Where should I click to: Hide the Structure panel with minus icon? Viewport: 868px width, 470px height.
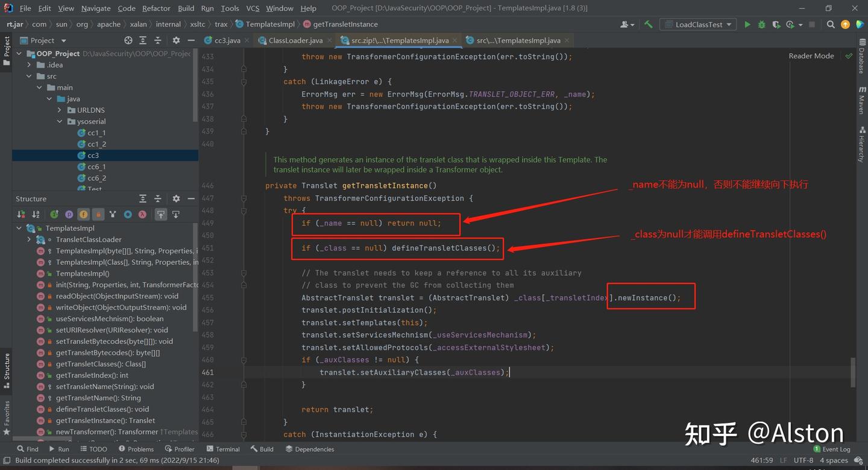(190, 198)
